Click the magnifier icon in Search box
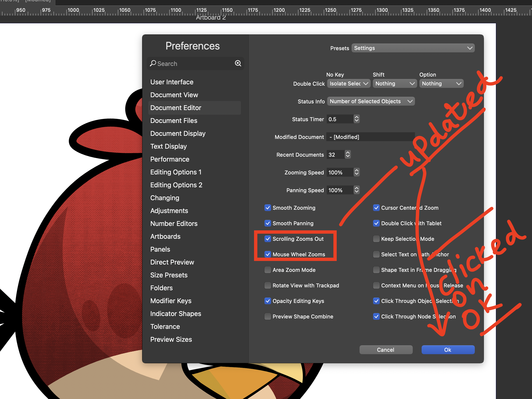Screen dimensions: 532x399 pyautogui.click(x=153, y=63)
